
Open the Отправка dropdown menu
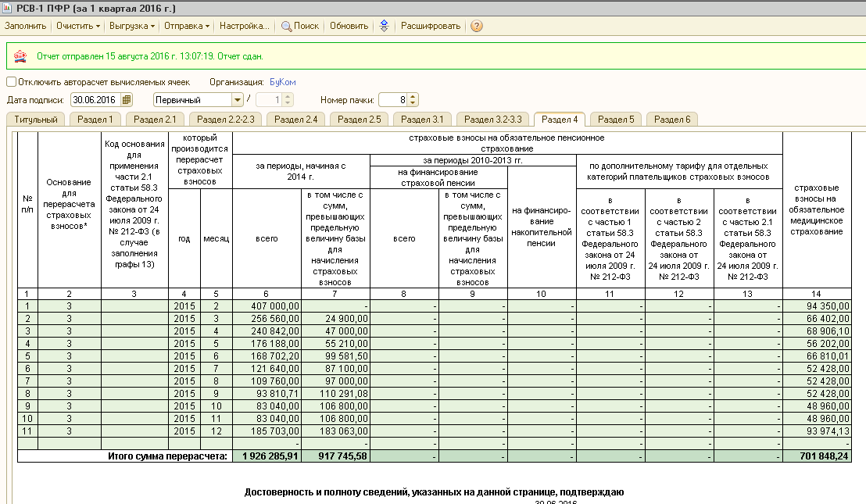[x=187, y=26]
